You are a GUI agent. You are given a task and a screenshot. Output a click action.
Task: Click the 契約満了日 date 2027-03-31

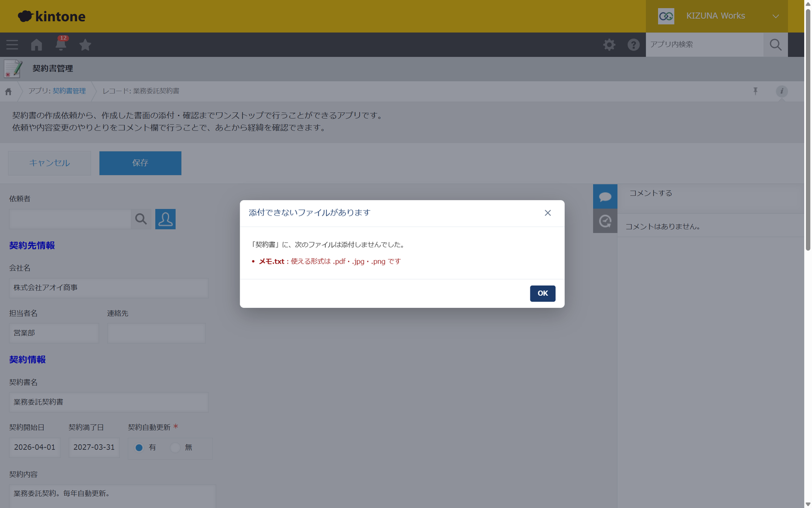pyautogui.click(x=94, y=448)
